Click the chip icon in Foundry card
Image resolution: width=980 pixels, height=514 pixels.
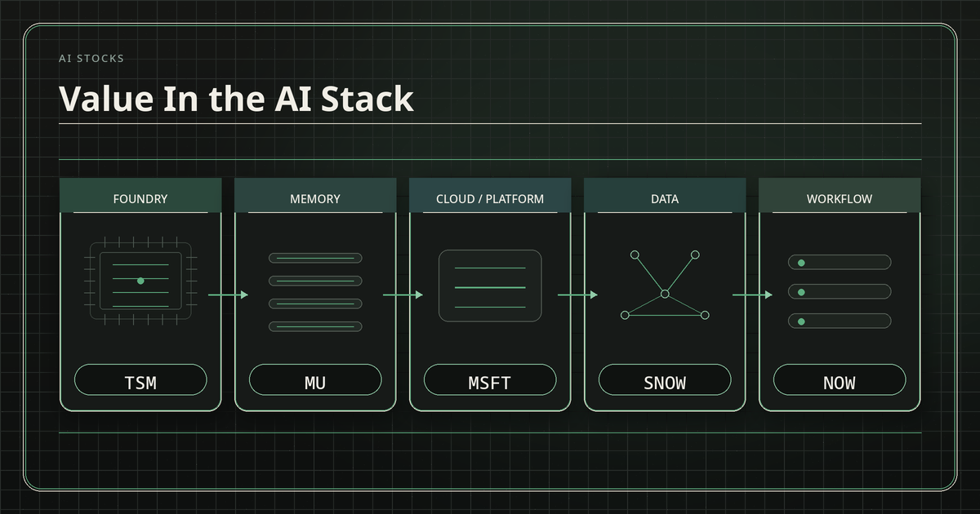coord(140,281)
